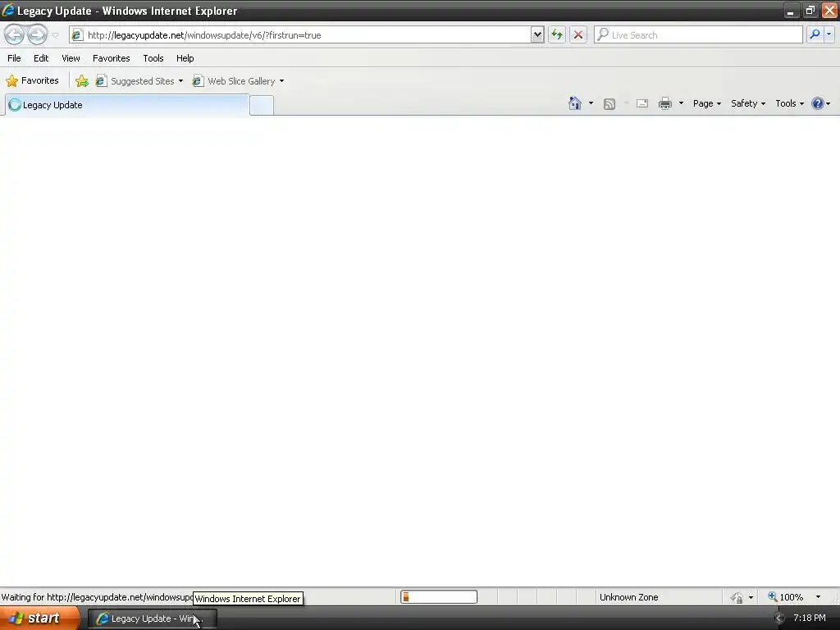Click the Forward navigation arrow
The width and height of the screenshot is (840, 630).
(x=37, y=34)
